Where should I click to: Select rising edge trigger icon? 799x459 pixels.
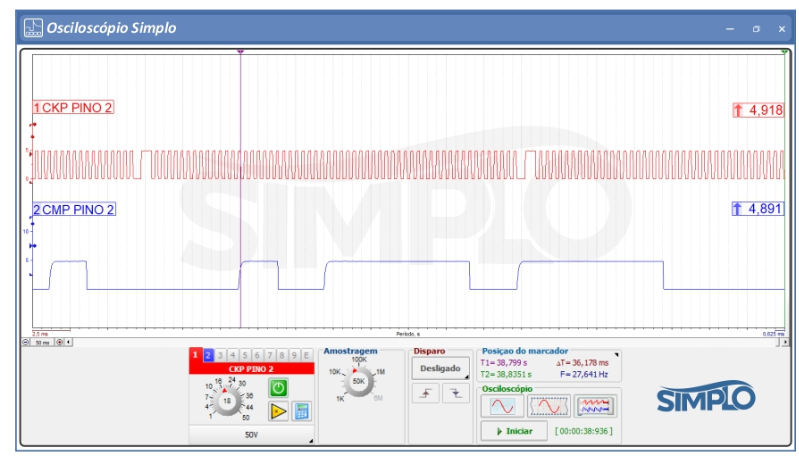tap(426, 393)
